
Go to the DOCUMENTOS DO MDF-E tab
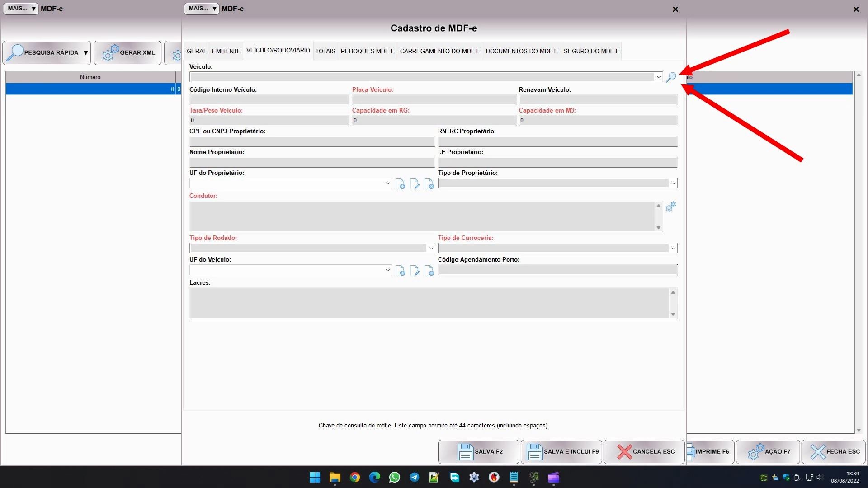click(x=522, y=51)
